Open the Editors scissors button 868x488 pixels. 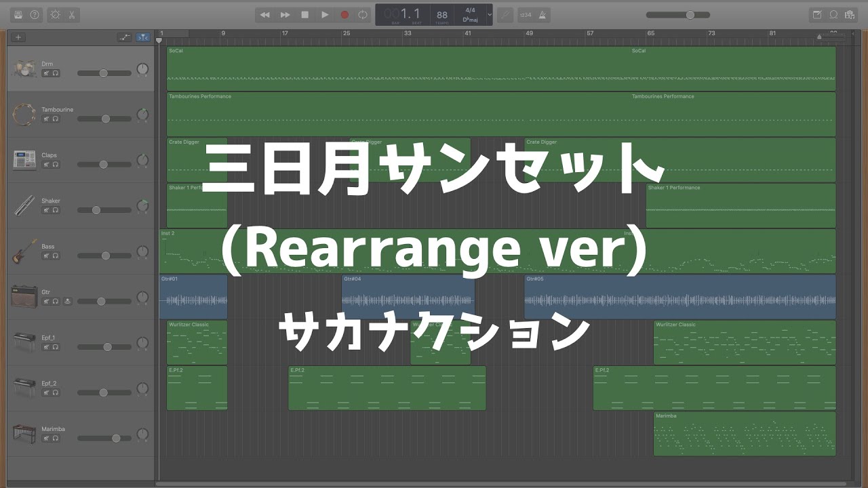click(x=72, y=14)
